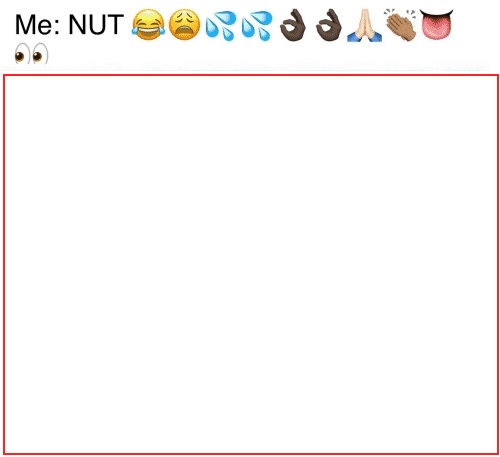This screenshot has height=457, width=500.
Task: Click the left eye of eyes emoji
Action: [20, 55]
